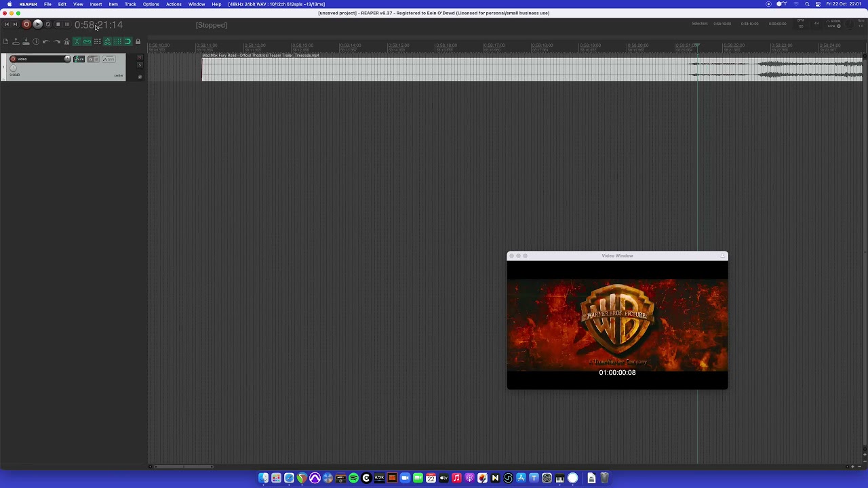Create a New Project from toolbar
Image resolution: width=868 pixels, height=488 pixels.
click(x=5, y=41)
